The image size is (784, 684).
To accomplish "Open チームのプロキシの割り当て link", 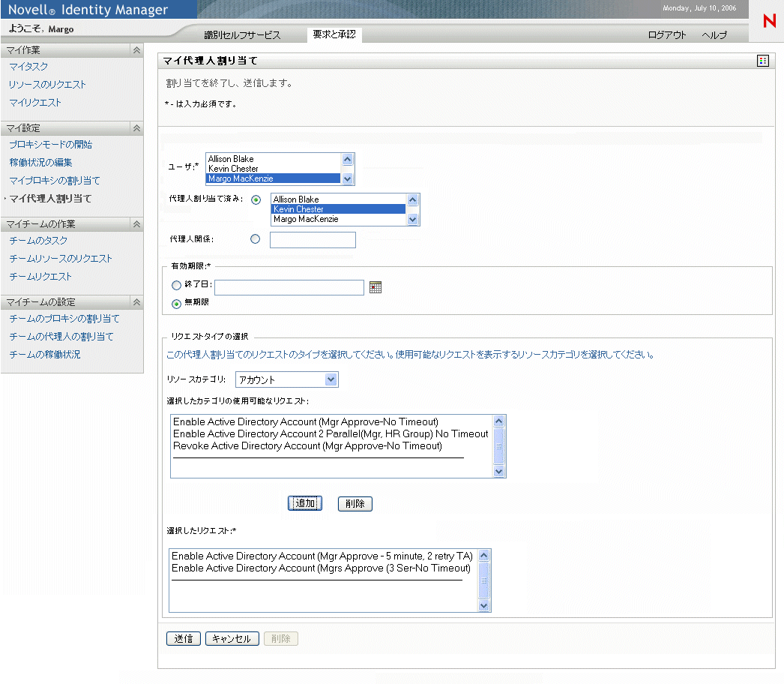I will coord(64,319).
